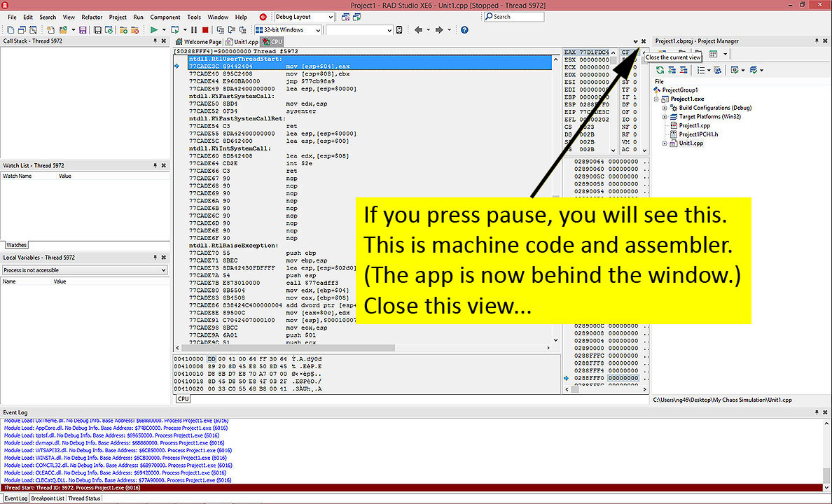Click the Collapse All icon in Project Manager
832x504 pixels.
[x=684, y=70]
